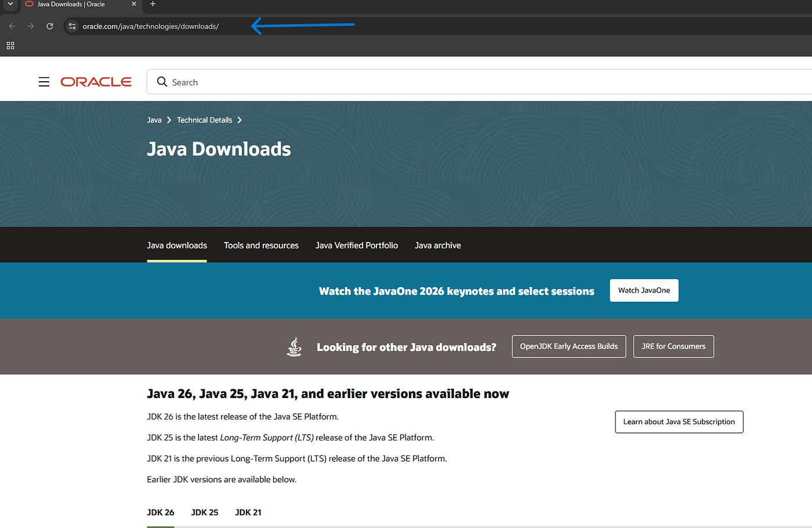Expand chevron after Technical Details breadcrumb

click(239, 120)
